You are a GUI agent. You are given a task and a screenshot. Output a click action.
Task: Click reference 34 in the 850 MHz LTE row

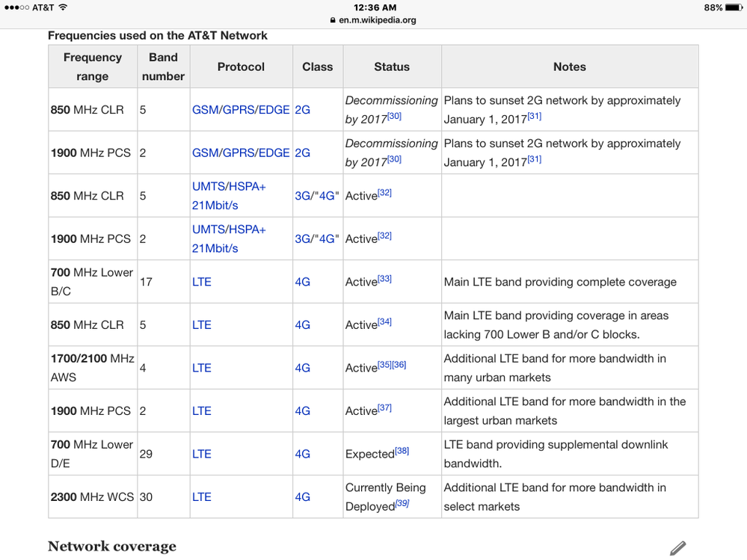pos(384,322)
